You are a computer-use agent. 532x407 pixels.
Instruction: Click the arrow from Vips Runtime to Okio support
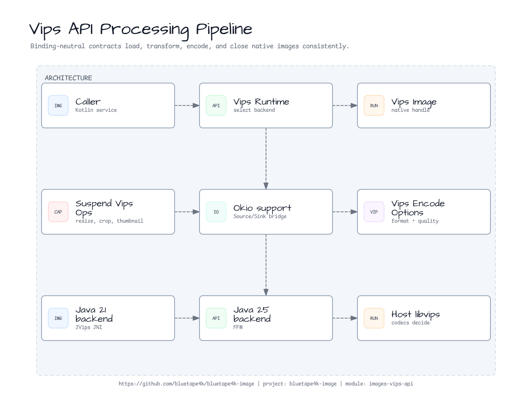[x=266, y=159]
